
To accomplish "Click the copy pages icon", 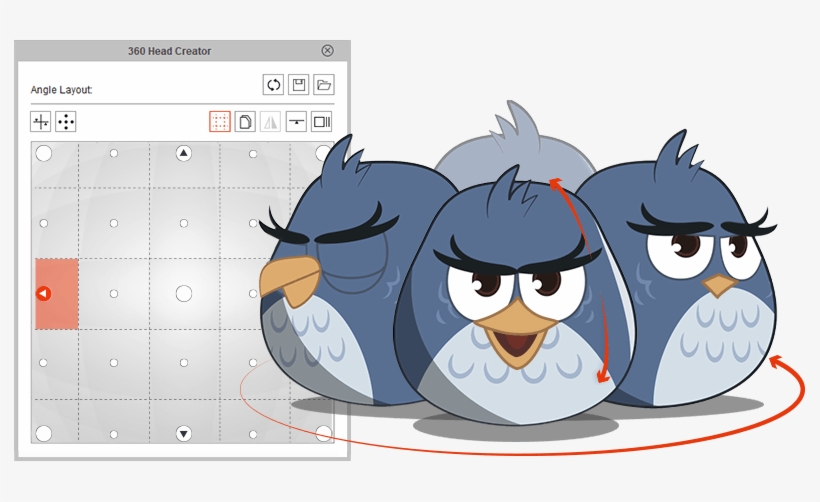I will (245, 122).
